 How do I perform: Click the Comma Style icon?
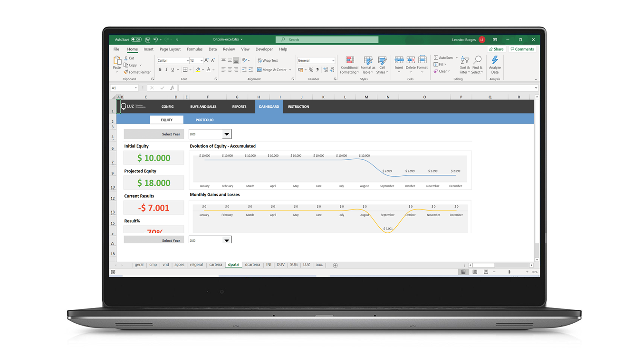point(317,70)
